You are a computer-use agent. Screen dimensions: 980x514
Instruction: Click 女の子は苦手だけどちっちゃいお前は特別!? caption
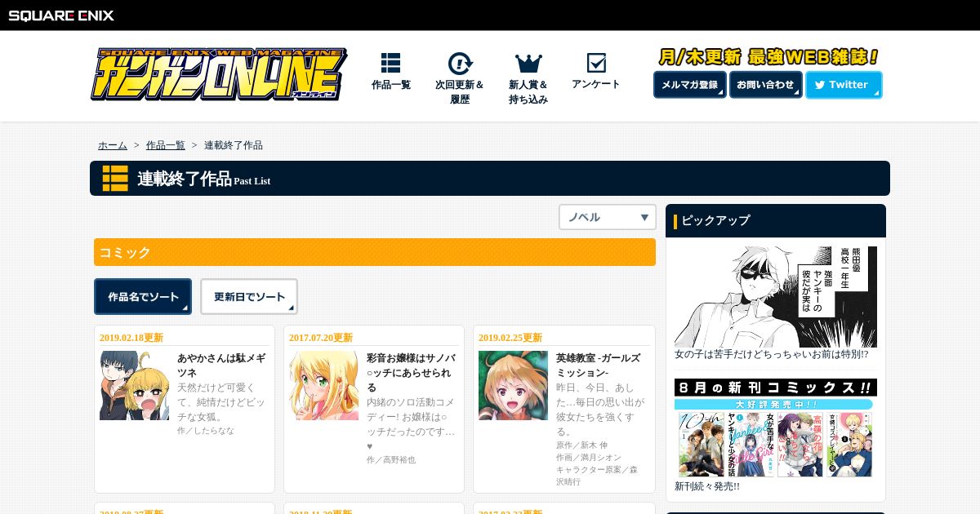pyautogui.click(x=772, y=354)
